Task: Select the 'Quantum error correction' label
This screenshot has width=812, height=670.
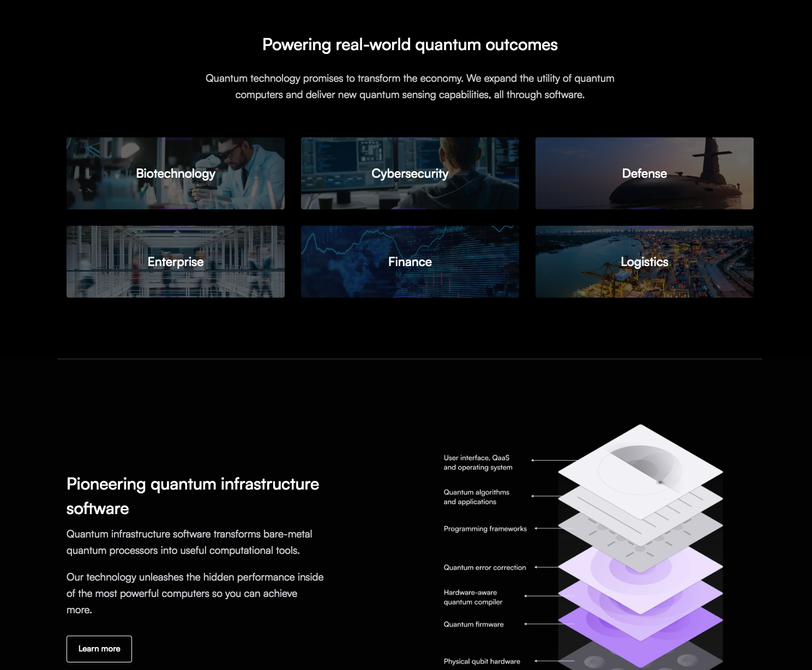Action: pyautogui.click(x=484, y=568)
